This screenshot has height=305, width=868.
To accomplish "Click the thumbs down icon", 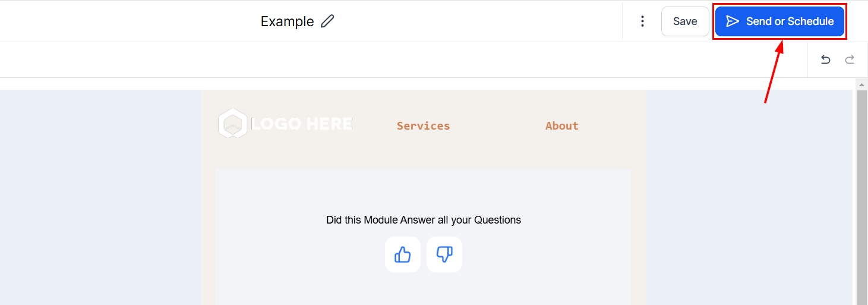I will pyautogui.click(x=444, y=254).
